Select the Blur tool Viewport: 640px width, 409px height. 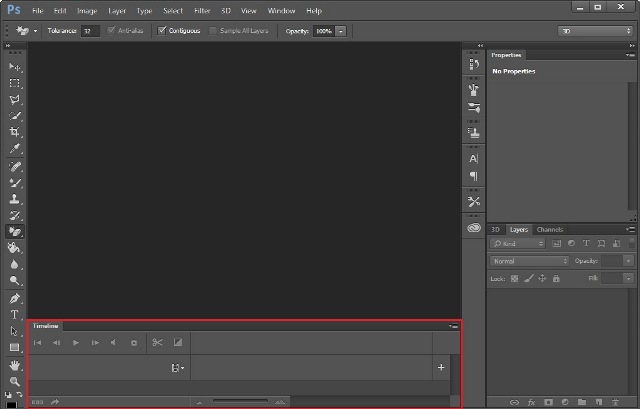tap(15, 265)
